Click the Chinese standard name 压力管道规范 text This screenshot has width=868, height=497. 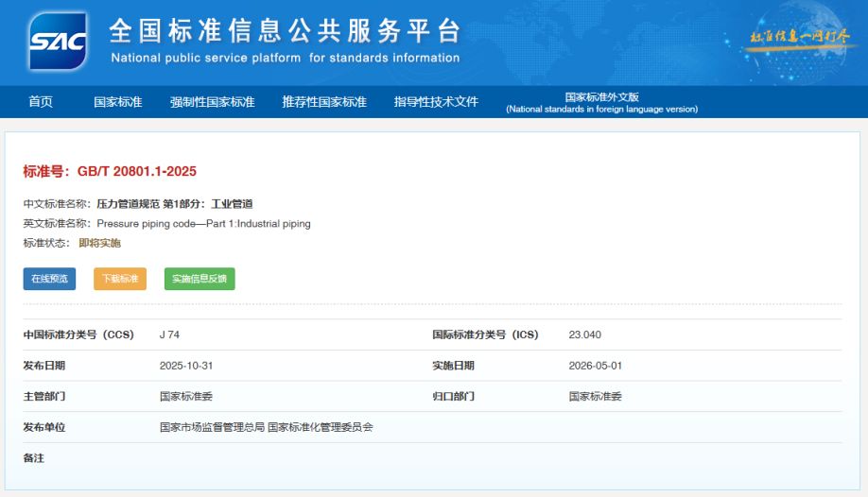pyautogui.click(x=175, y=204)
